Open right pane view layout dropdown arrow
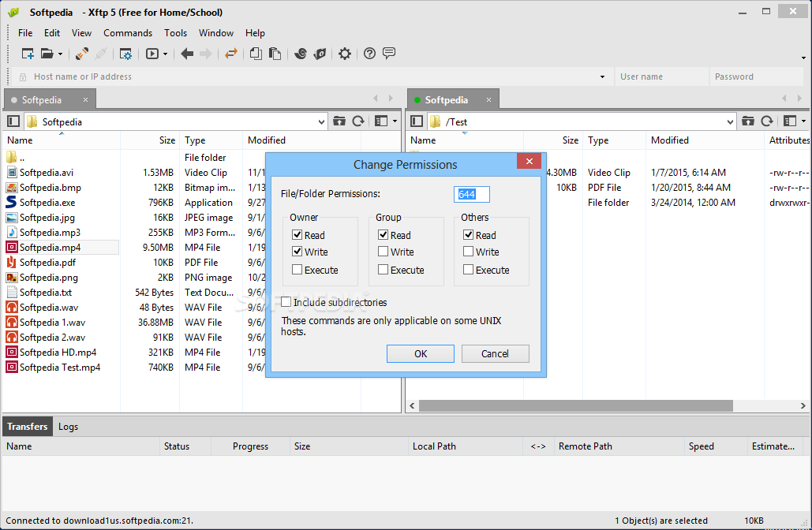Viewport: 812px width, 530px height. [x=803, y=121]
